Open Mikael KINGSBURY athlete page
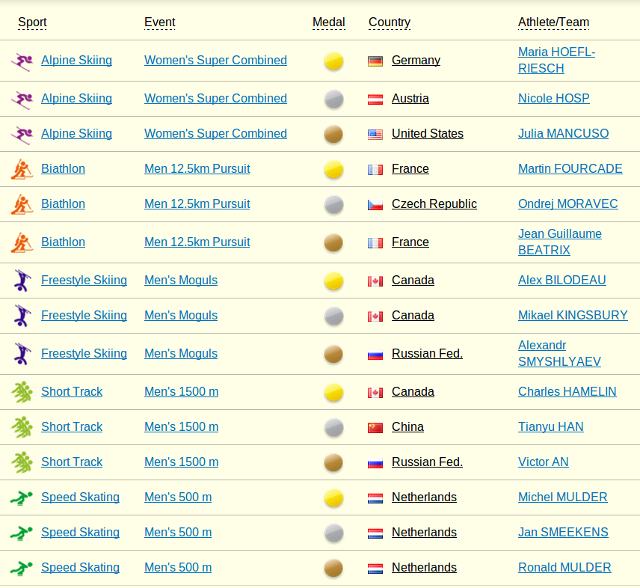640x588 pixels. coord(572,315)
